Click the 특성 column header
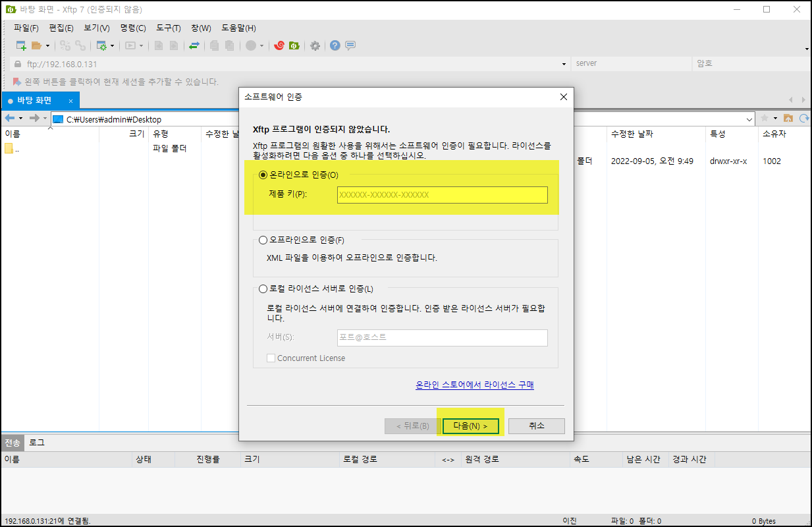This screenshot has height=527, width=812. click(x=718, y=134)
